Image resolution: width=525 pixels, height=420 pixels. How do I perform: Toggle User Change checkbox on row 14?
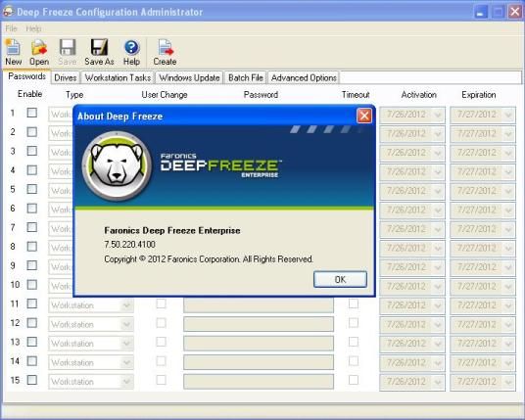(x=161, y=361)
